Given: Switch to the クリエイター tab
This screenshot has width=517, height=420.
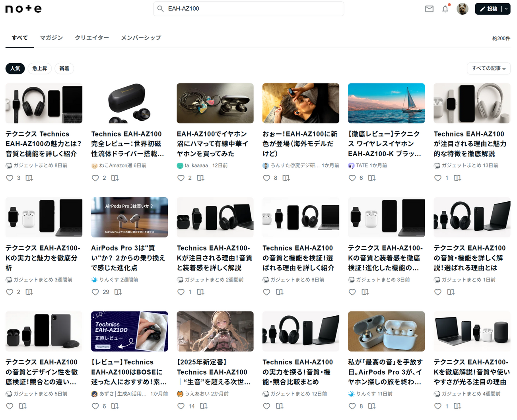Looking at the screenshot, I should point(92,38).
